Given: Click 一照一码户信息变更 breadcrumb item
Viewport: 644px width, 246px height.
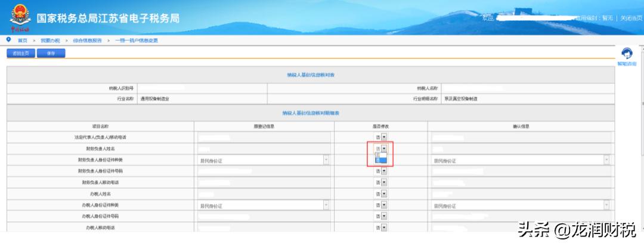Looking at the screenshot, I should coord(137,40).
